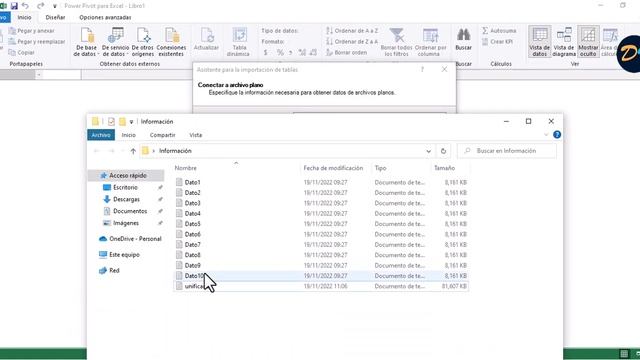
Task: Click the Información address bar path
Action: point(175,151)
